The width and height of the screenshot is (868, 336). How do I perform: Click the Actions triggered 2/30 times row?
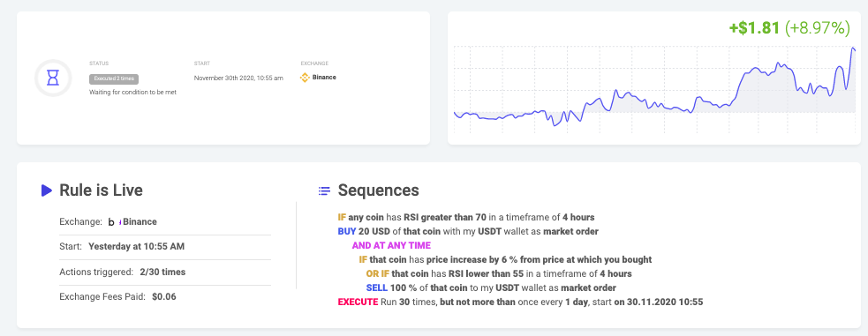(165, 272)
